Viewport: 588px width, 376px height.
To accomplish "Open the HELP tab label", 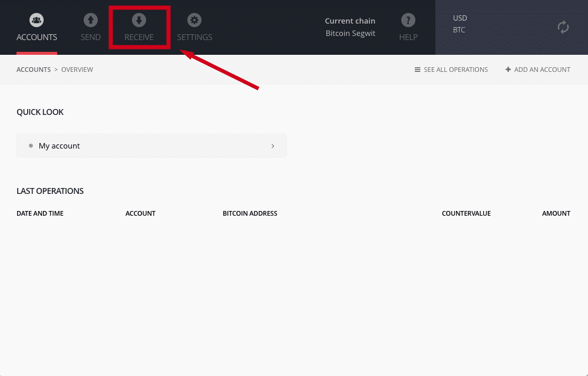I will coord(408,37).
